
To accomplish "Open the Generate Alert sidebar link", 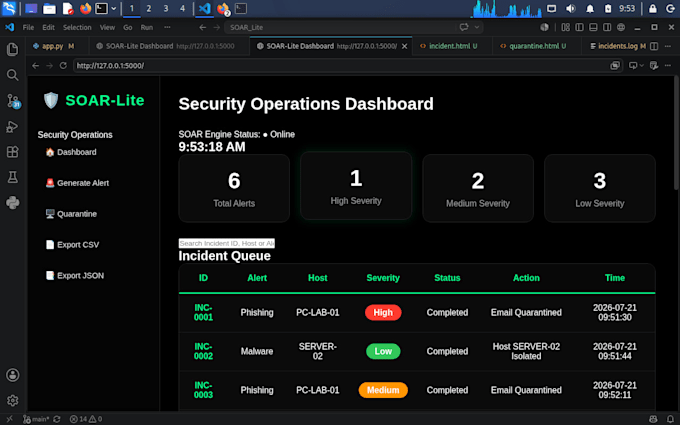I will [x=77, y=183].
